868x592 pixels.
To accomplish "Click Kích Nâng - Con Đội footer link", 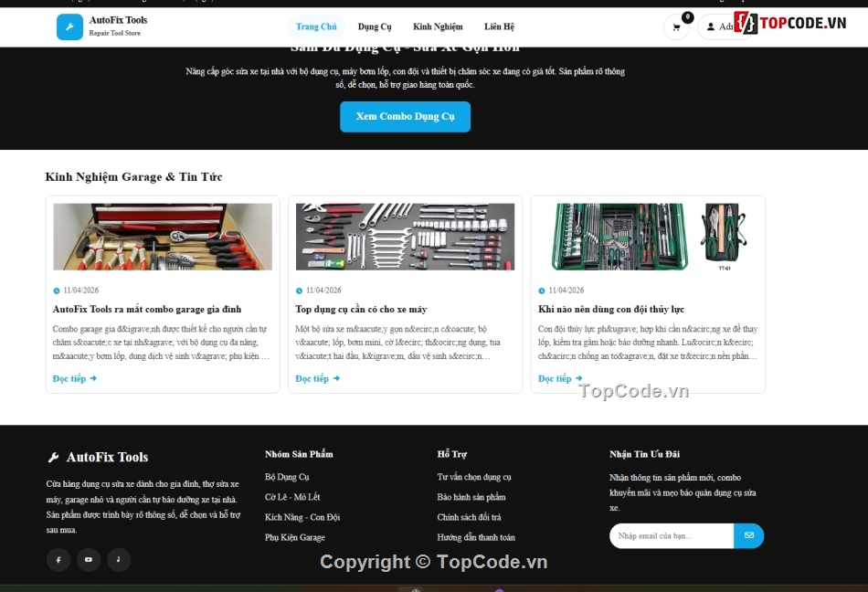I will pos(302,517).
